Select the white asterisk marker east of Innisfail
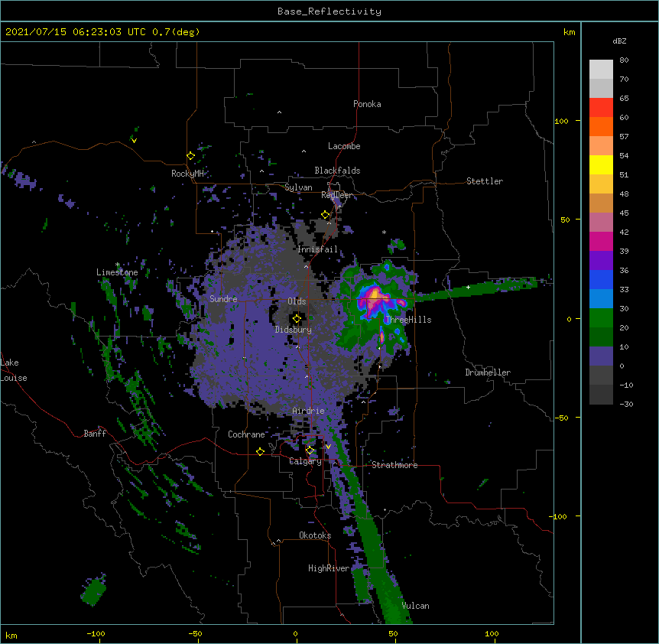 tap(384, 232)
